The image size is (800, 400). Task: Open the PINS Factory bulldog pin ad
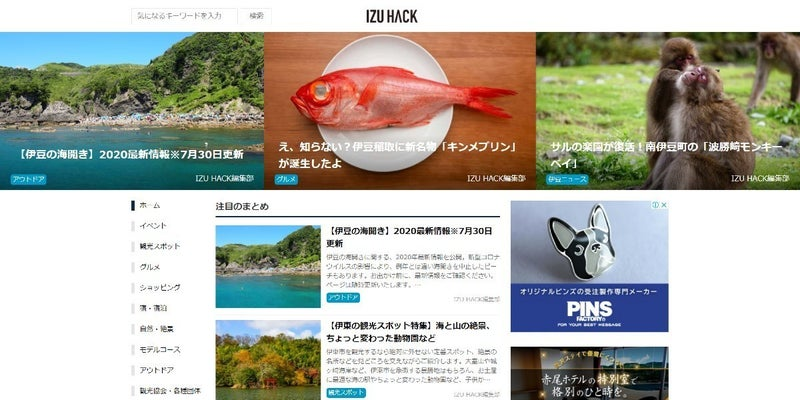[x=589, y=266]
